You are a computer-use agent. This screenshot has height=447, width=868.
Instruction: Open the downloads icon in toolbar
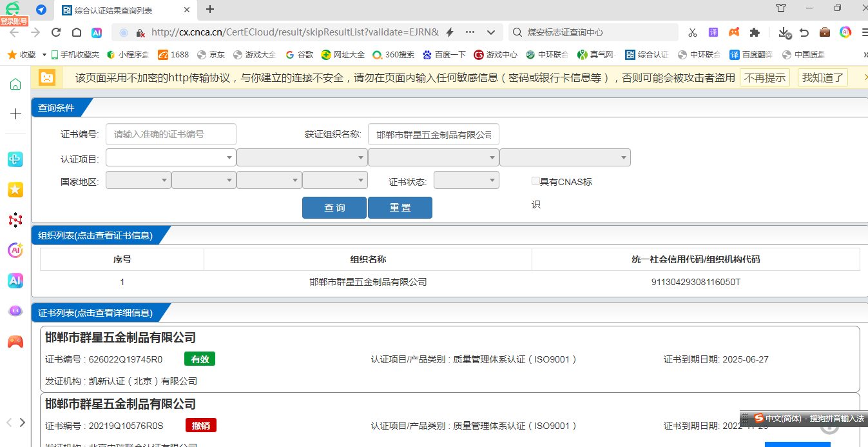coord(784,32)
